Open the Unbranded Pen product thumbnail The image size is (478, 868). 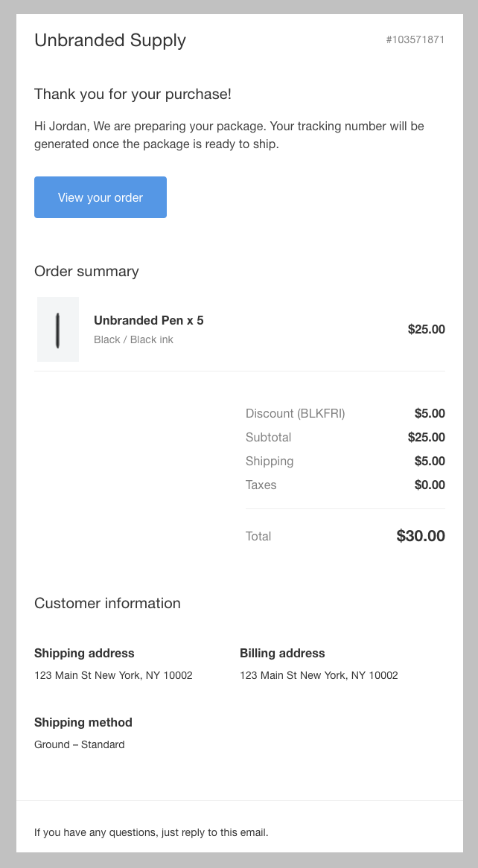(58, 329)
